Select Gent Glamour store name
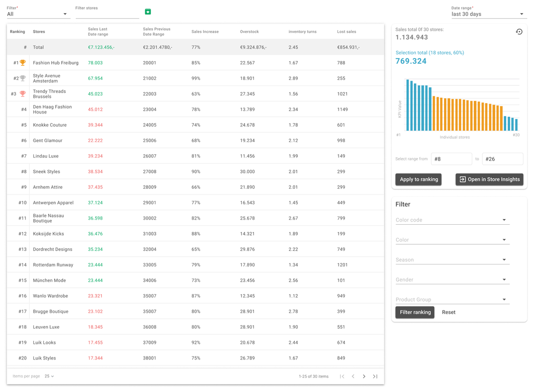The height and width of the screenshot is (392, 535). coord(48,141)
